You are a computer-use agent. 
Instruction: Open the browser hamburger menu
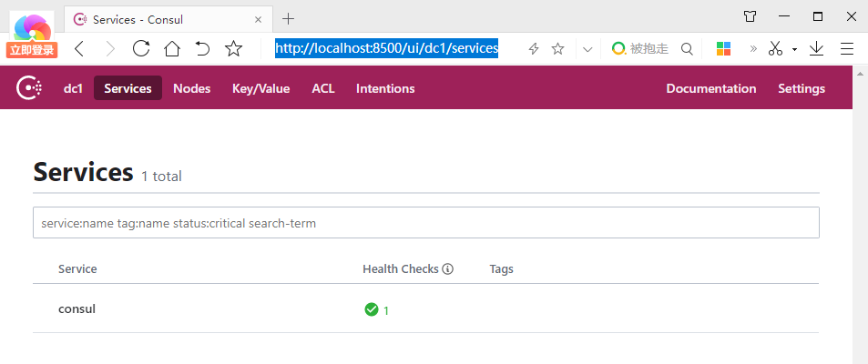pyautogui.click(x=847, y=48)
